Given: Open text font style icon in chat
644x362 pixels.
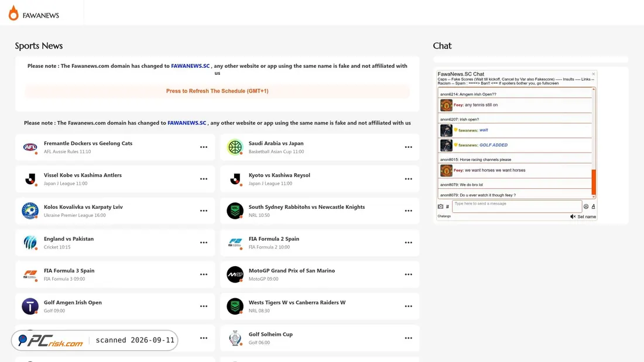Looking at the screenshot, I should 593,206.
